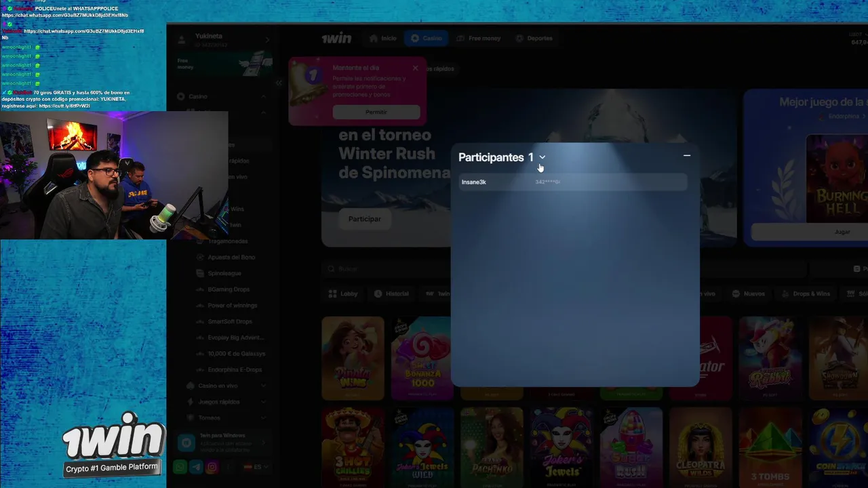Image resolution: width=868 pixels, height=488 pixels.
Task: Open Endorphina E-Drops in sidebar
Action: pyautogui.click(x=235, y=369)
